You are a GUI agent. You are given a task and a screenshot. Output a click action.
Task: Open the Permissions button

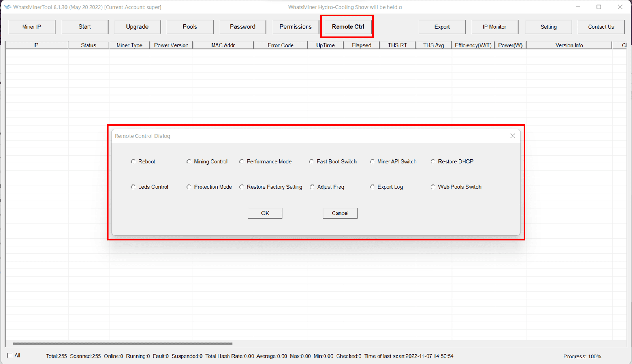click(x=295, y=27)
